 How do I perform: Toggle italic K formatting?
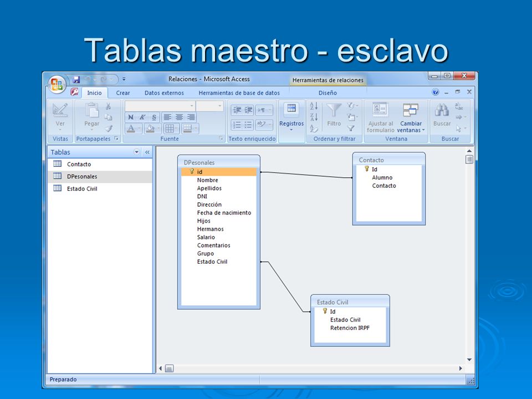pos(142,117)
